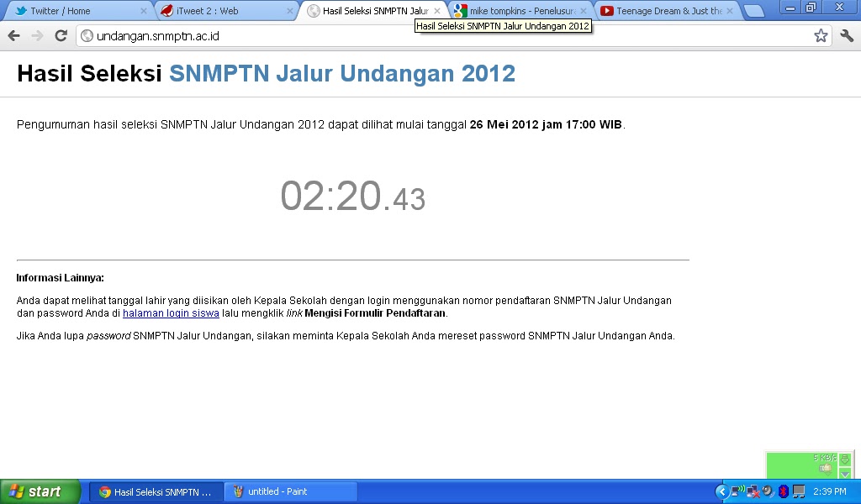Image resolution: width=861 pixels, height=504 pixels.
Task: Close the Twitter / Home tab
Action: [x=144, y=11]
